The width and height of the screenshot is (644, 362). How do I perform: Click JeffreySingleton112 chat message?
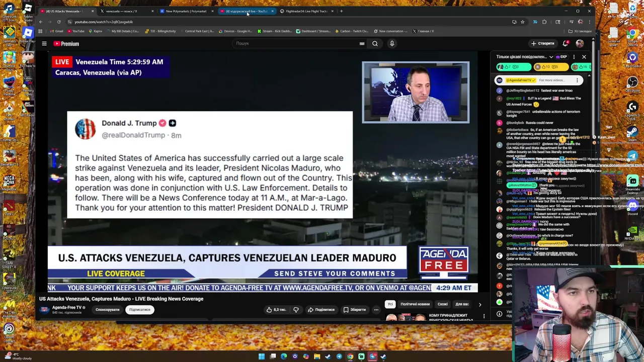pyautogui.click(x=539, y=90)
